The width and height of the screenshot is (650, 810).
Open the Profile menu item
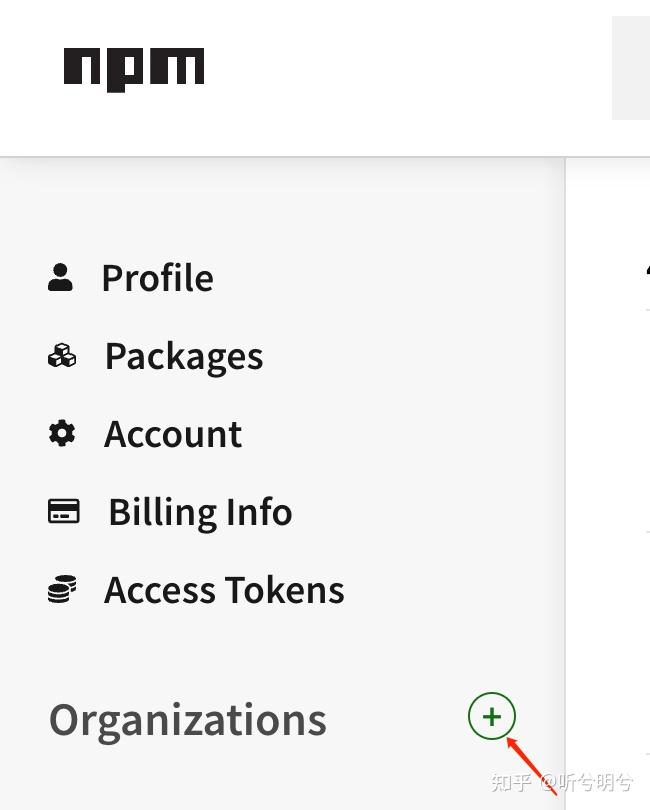coord(157,278)
